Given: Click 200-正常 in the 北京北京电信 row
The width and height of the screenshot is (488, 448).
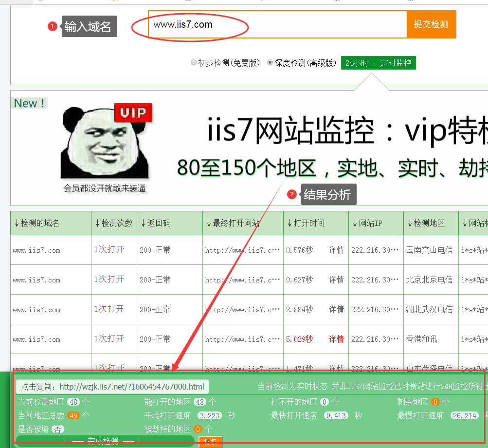Looking at the screenshot, I should [155, 280].
